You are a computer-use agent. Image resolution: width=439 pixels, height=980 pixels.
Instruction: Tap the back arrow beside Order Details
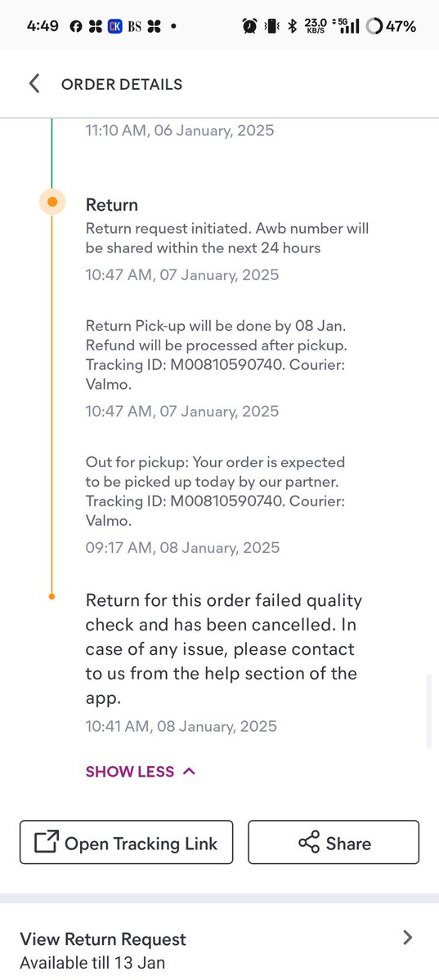[x=34, y=84]
